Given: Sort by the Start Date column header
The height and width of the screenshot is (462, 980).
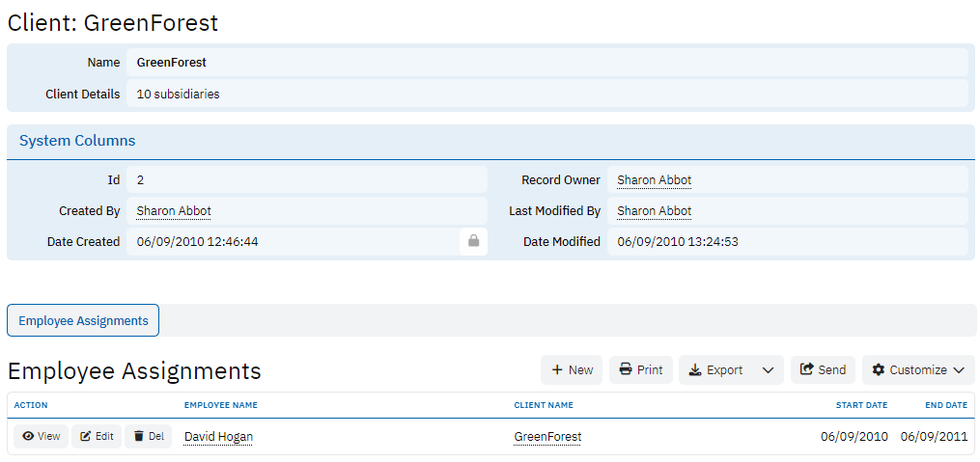Looking at the screenshot, I should coord(862,405).
